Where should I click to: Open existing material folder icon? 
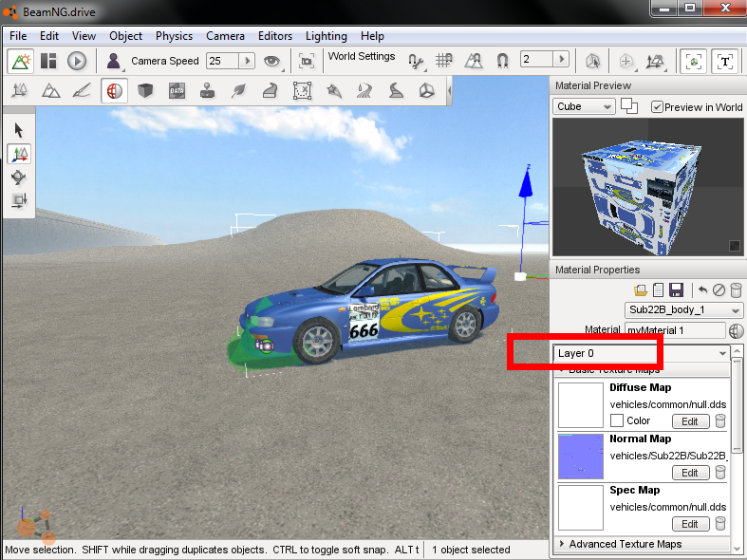641,290
